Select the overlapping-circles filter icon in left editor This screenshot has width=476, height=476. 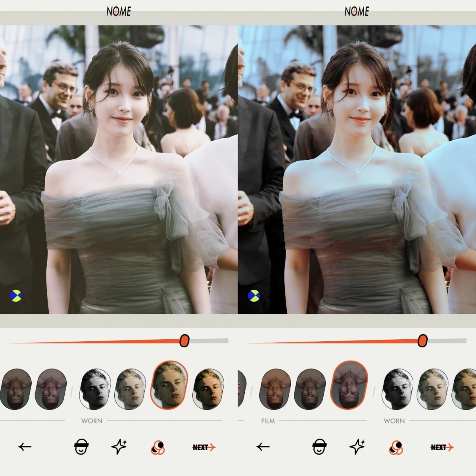pos(158,447)
